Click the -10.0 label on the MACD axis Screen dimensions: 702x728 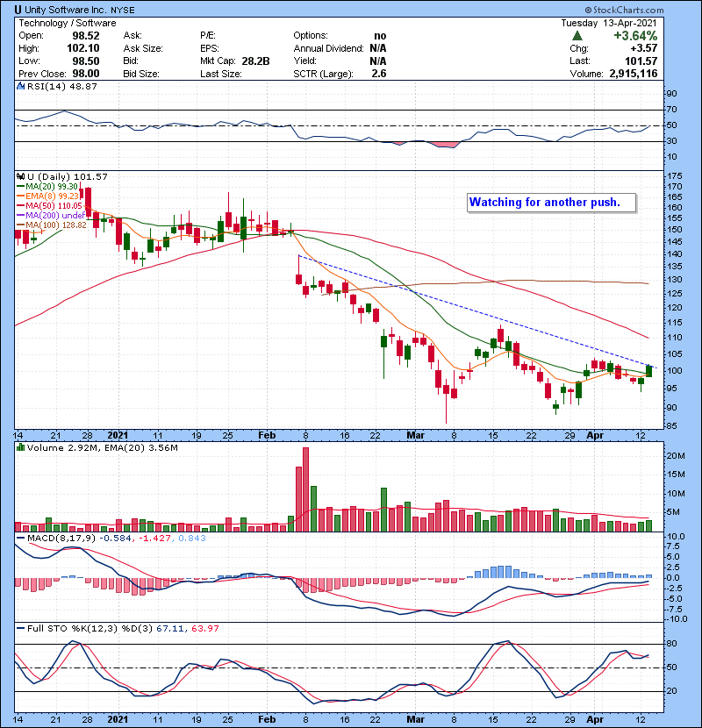pyautogui.click(x=677, y=619)
